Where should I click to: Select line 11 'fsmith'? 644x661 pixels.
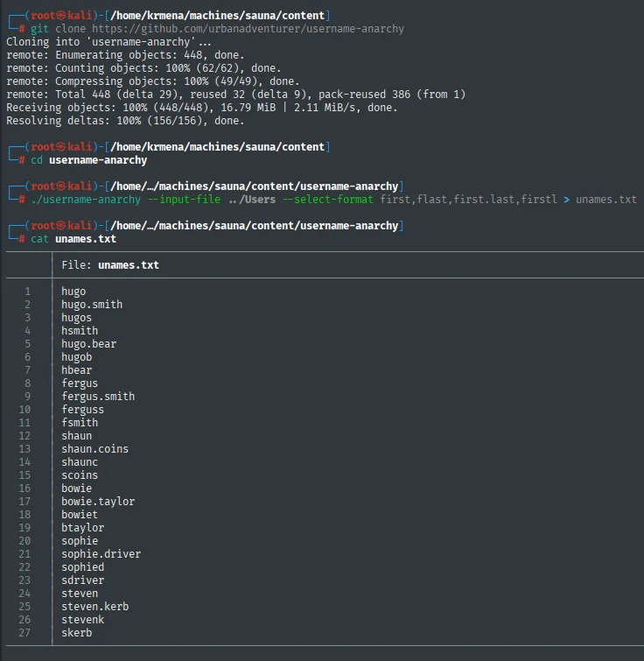point(80,422)
